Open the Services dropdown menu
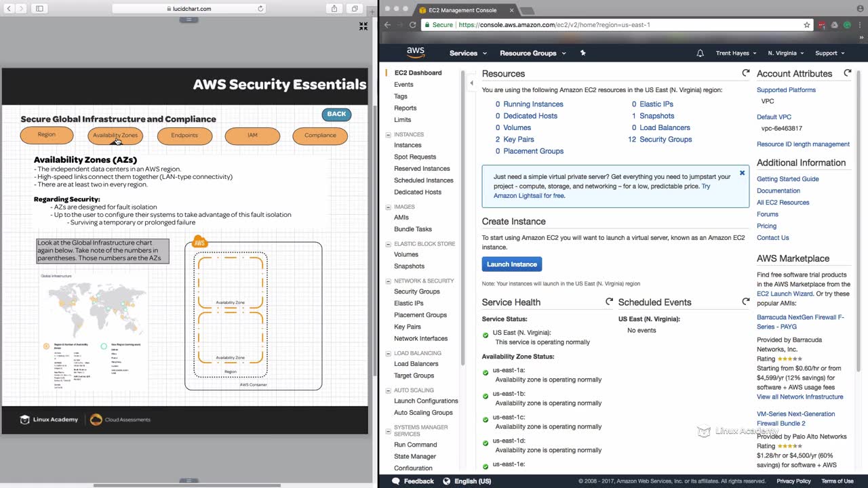This screenshot has width=868, height=488. 468,53
